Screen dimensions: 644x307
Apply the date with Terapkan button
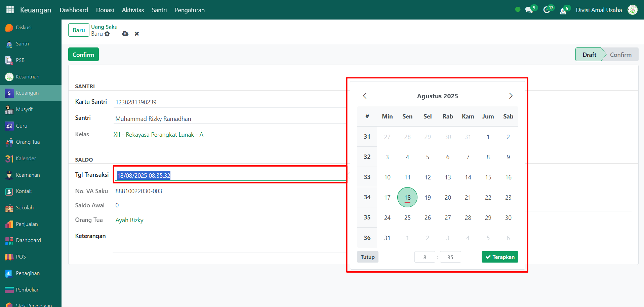click(500, 257)
